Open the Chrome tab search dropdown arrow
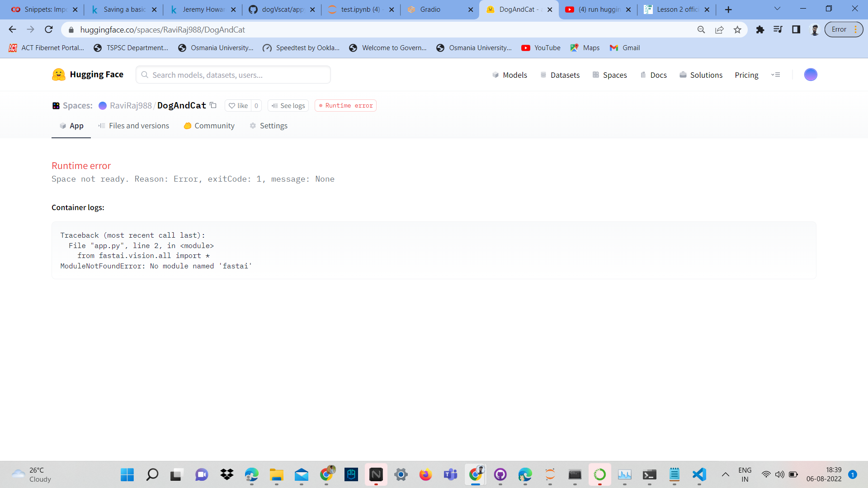Viewport: 868px width, 488px height. tap(777, 9)
